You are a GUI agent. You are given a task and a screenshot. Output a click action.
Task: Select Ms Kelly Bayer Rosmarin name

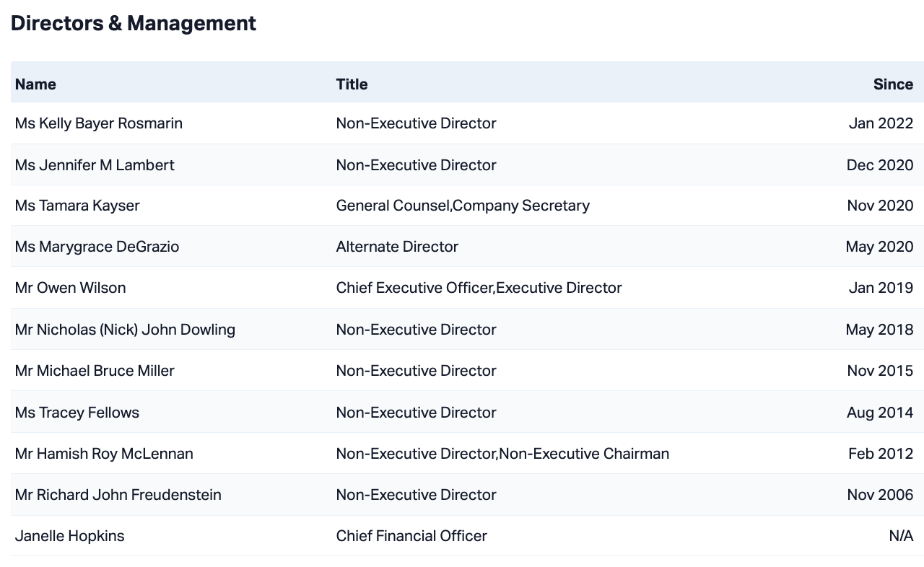[x=98, y=123]
